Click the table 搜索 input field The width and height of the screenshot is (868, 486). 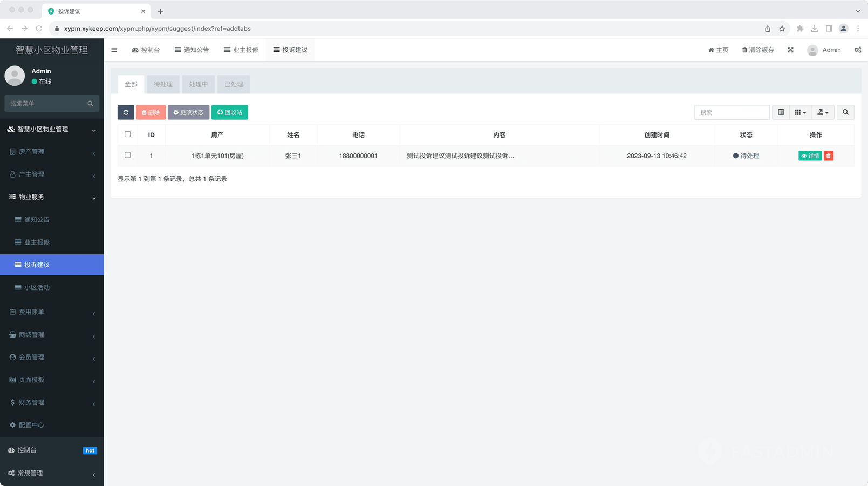[x=732, y=112]
